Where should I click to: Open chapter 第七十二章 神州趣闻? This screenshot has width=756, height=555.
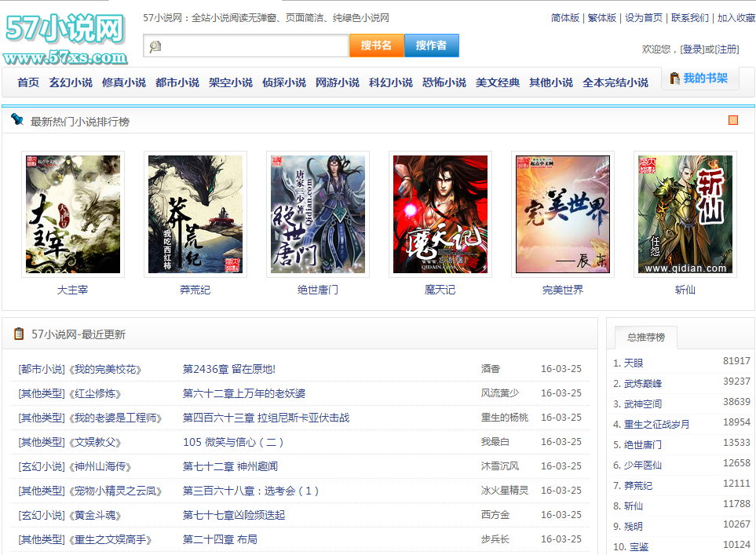pyautogui.click(x=231, y=466)
